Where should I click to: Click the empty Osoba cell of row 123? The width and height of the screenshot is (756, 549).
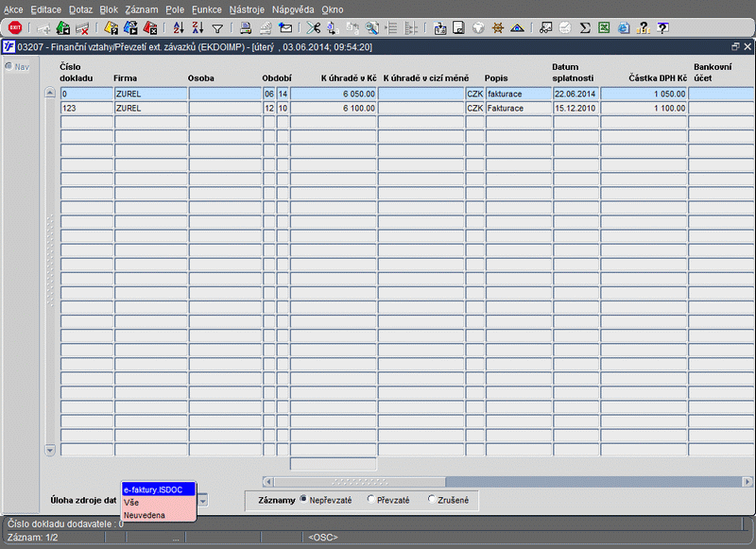pyautogui.click(x=225, y=108)
